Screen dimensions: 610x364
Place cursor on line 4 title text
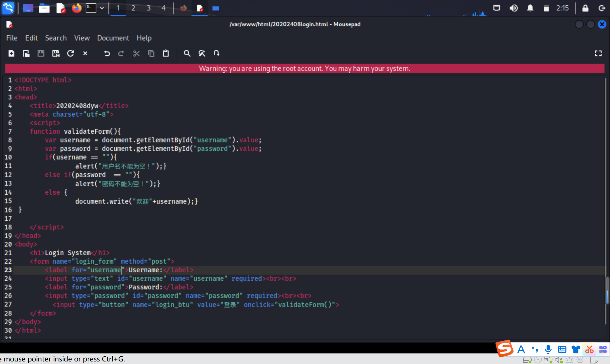77,106
